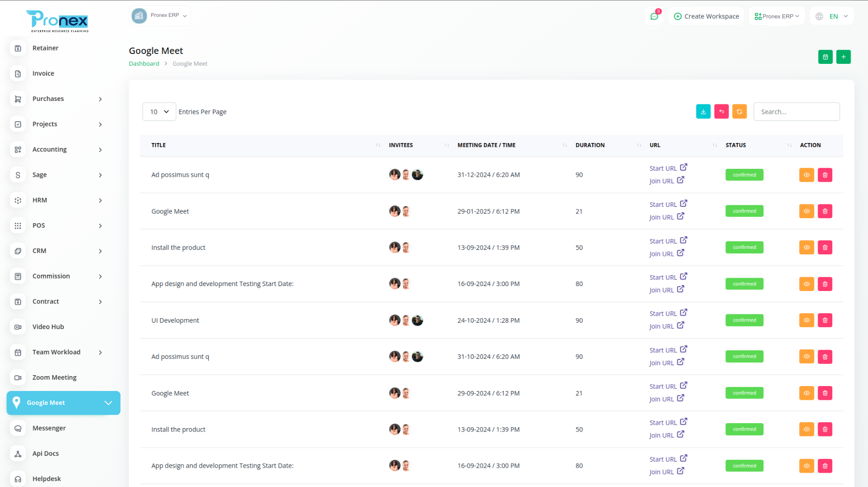
Task: Sort by Status column arrows
Action: point(789,145)
